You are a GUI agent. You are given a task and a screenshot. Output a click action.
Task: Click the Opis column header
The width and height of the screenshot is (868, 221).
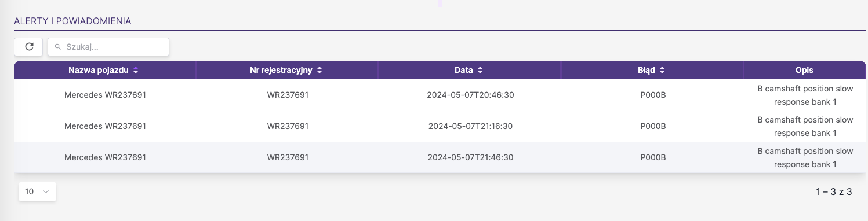[x=805, y=70]
